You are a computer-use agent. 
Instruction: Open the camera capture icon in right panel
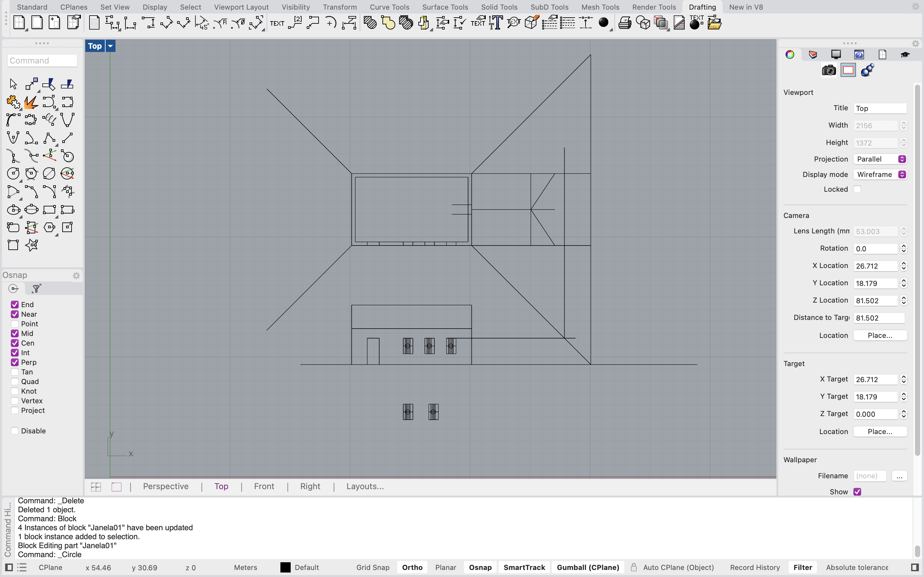[x=828, y=70]
